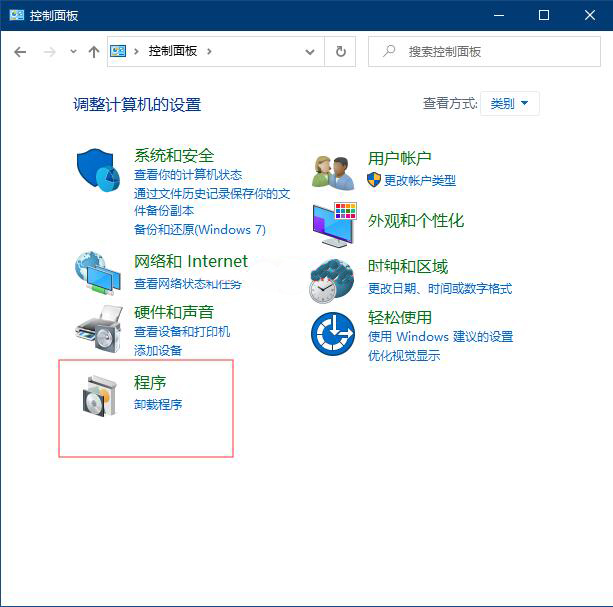613x607 pixels.
Task: Minimize the Control Panel window
Action: (x=499, y=15)
